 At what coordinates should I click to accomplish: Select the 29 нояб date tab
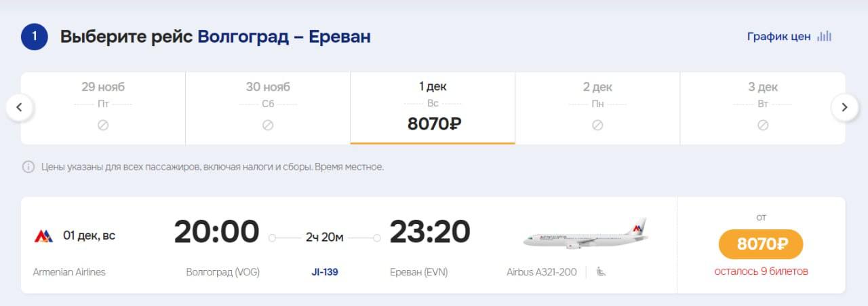coord(103,108)
